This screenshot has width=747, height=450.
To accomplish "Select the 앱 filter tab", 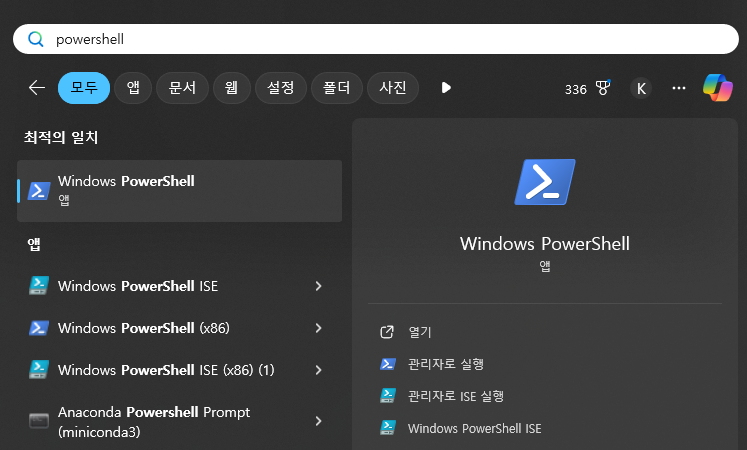I will (x=133, y=88).
